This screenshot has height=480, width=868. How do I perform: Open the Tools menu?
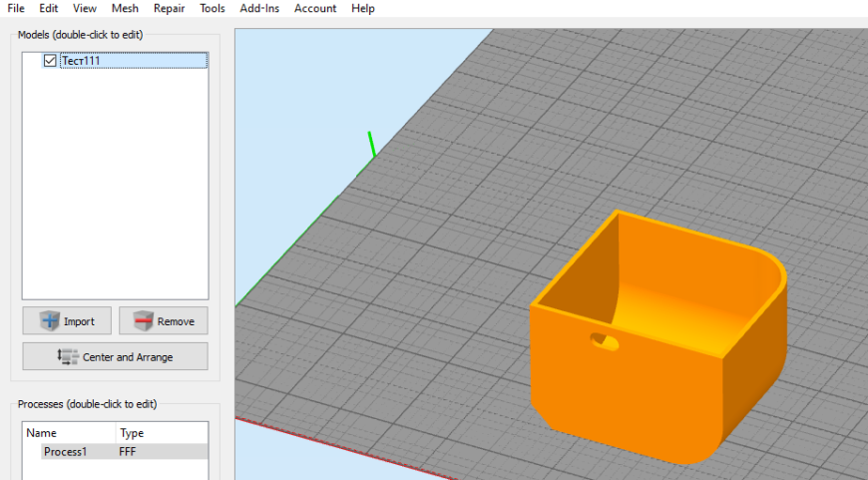213,8
